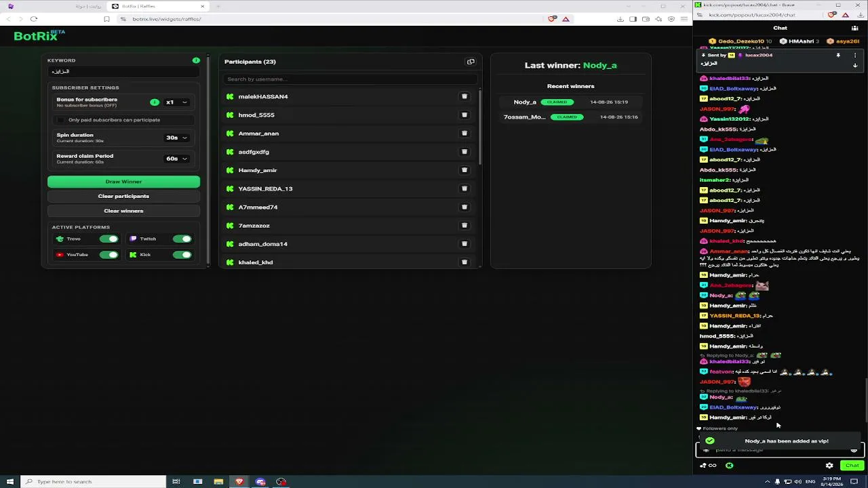Click the raffle keyword input field

pos(123,71)
